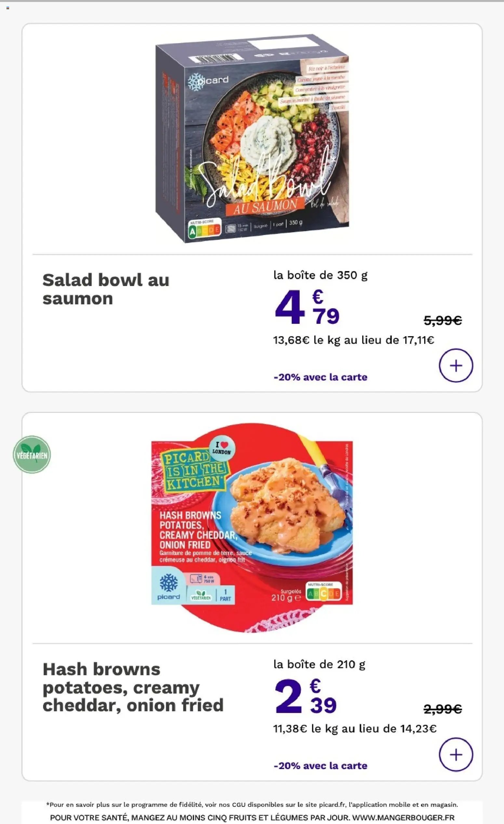Viewport: 504px width, 824px height.
Task: Open the tiny menu icon at top-left corner
Action: pos(8,8)
